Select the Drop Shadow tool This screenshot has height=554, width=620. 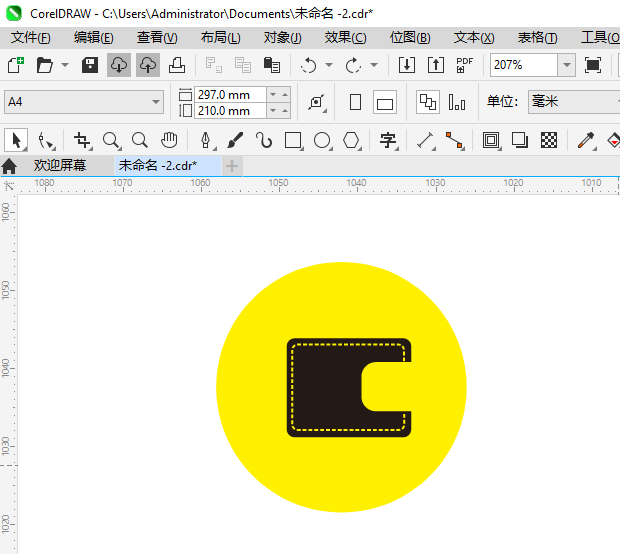(520, 140)
